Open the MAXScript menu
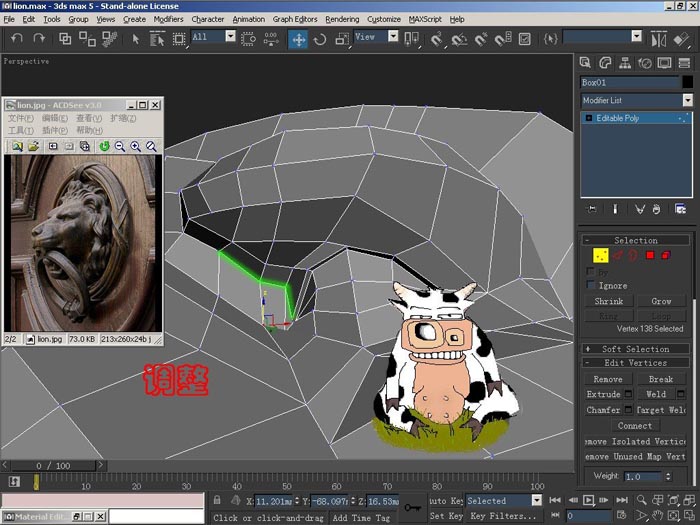This screenshot has height=525, width=700. click(425, 19)
